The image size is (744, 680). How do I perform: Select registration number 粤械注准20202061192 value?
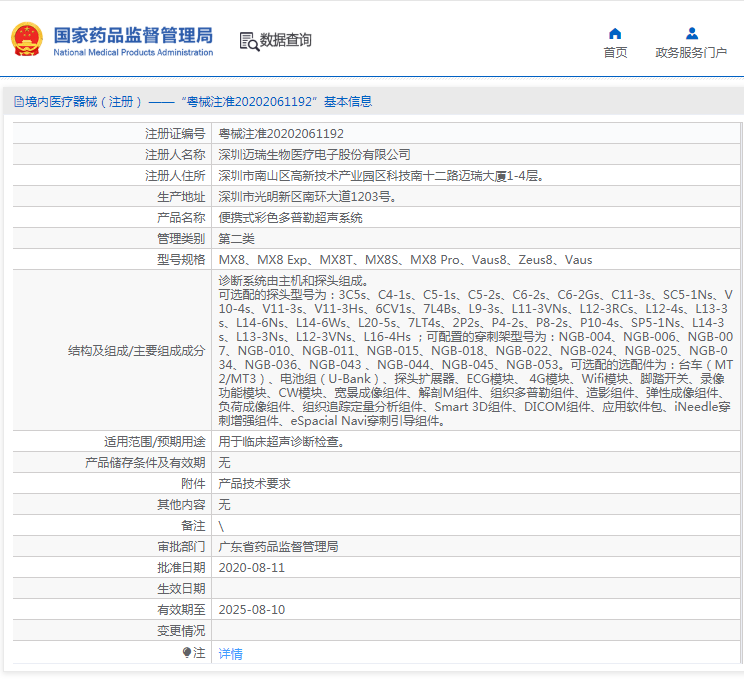(281, 134)
